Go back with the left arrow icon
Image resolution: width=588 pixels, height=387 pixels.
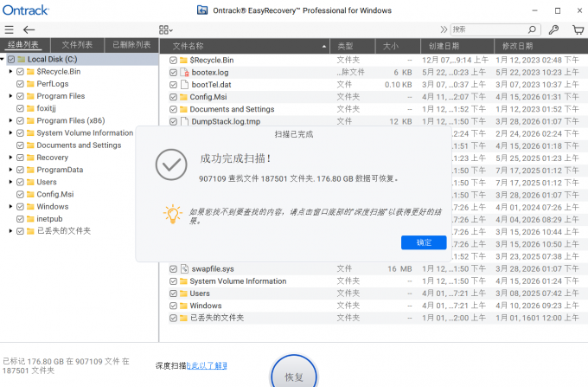[x=29, y=29]
